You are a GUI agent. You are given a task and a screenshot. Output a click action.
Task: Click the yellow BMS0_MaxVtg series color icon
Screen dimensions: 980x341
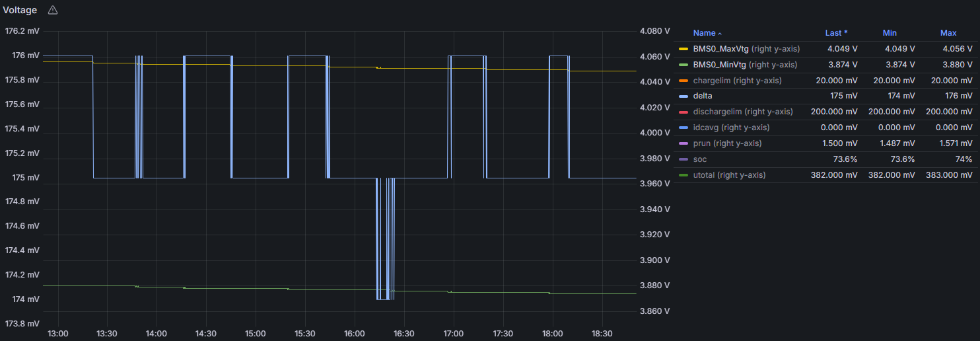click(x=683, y=49)
